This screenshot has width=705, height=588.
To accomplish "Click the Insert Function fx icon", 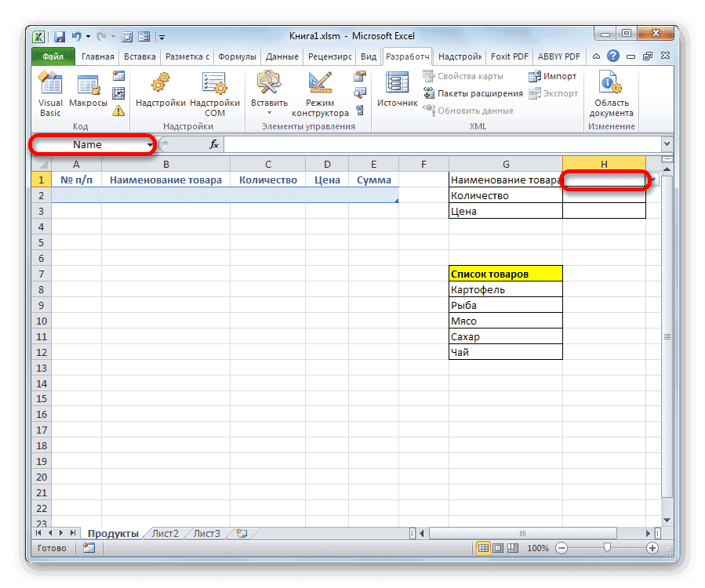I will point(214,144).
